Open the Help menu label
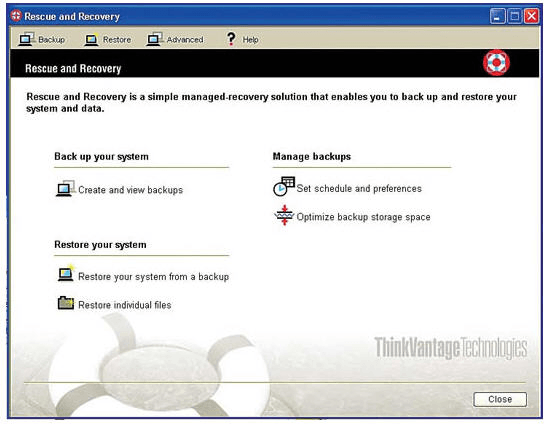The height and width of the screenshot is (427, 545). pos(250,40)
